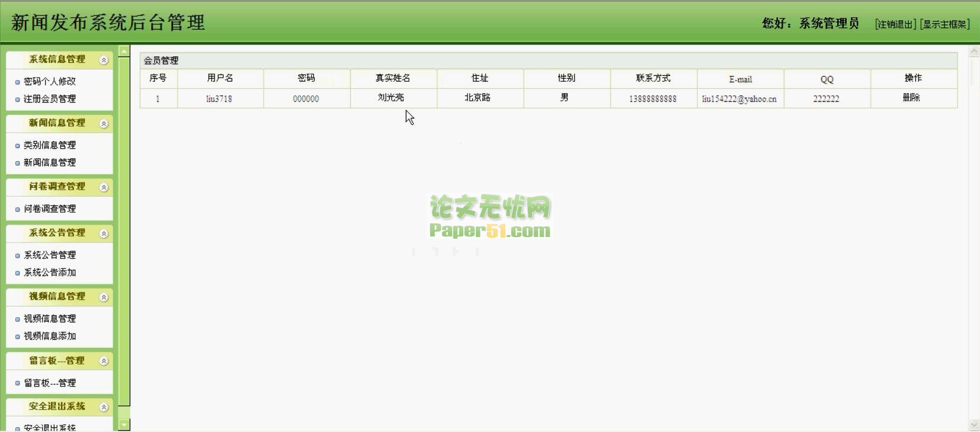Open 密码个人修改 in sidebar
Image resolution: width=980 pixels, height=432 pixels.
50,81
